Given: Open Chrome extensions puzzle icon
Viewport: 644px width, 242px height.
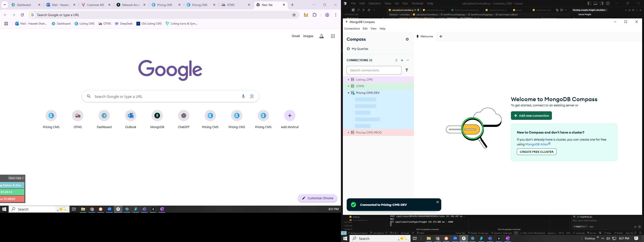Looking at the screenshot, I should click(x=315, y=15).
